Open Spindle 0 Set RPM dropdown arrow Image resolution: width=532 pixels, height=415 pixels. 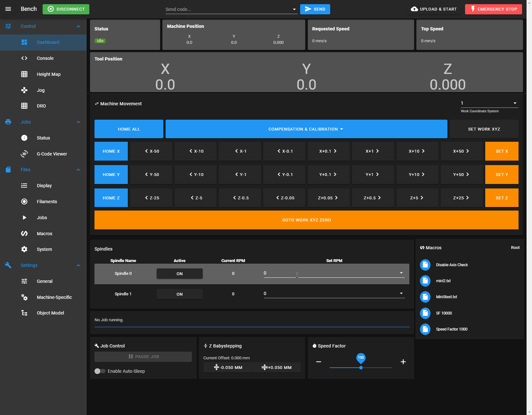tap(401, 273)
